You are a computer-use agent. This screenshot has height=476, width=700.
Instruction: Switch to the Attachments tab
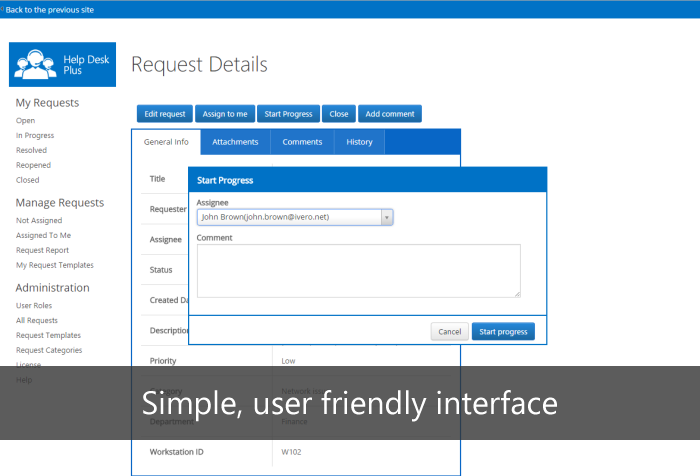coord(235,142)
